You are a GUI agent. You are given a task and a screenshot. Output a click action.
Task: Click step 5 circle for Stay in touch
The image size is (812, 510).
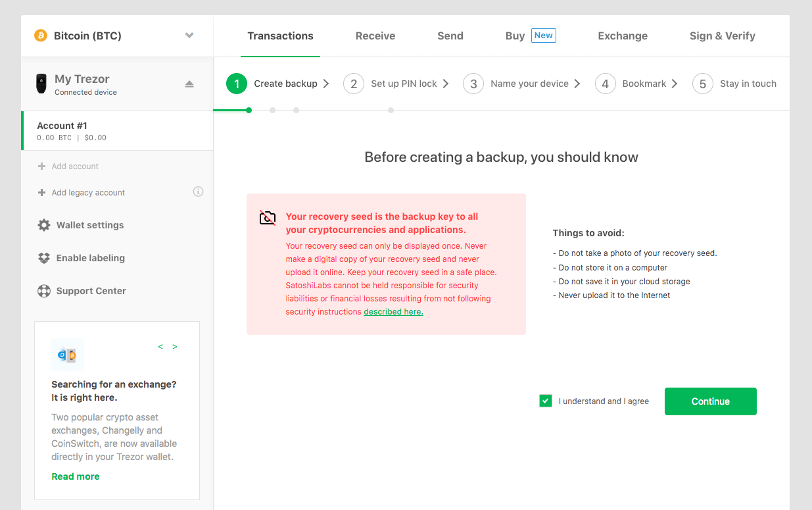point(703,84)
